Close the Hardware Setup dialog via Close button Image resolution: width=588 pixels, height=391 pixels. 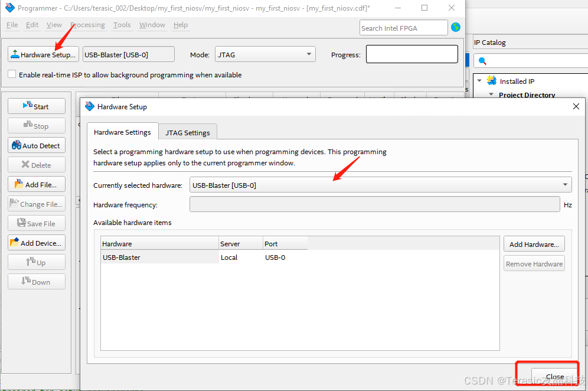pos(554,376)
